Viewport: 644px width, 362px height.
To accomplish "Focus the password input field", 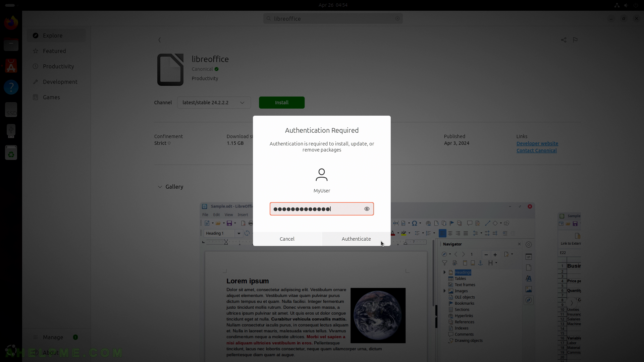I will coord(322,209).
